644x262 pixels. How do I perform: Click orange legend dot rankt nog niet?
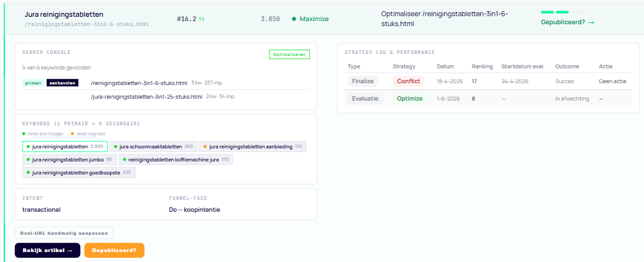coord(72,134)
